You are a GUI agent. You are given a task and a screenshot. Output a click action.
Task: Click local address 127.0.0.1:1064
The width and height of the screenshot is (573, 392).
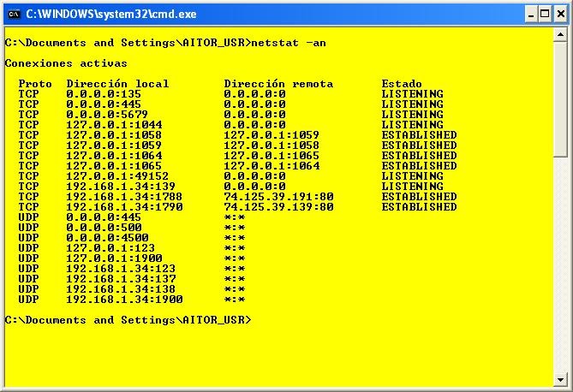click(x=114, y=155)
